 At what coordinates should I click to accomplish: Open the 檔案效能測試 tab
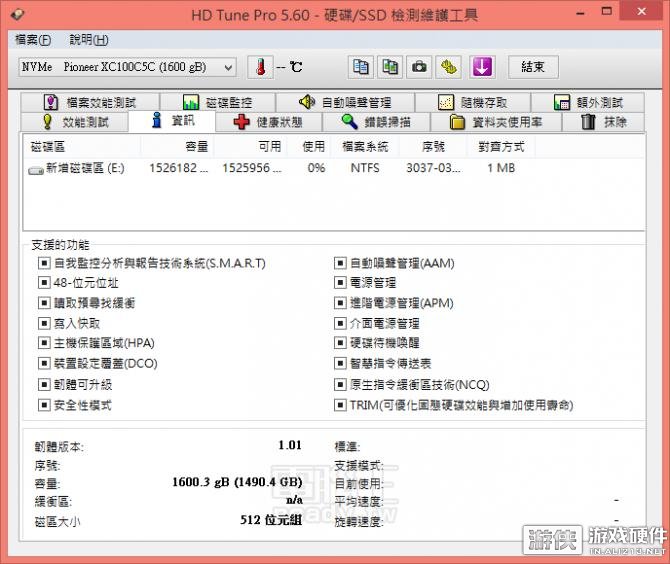[90, 103]
